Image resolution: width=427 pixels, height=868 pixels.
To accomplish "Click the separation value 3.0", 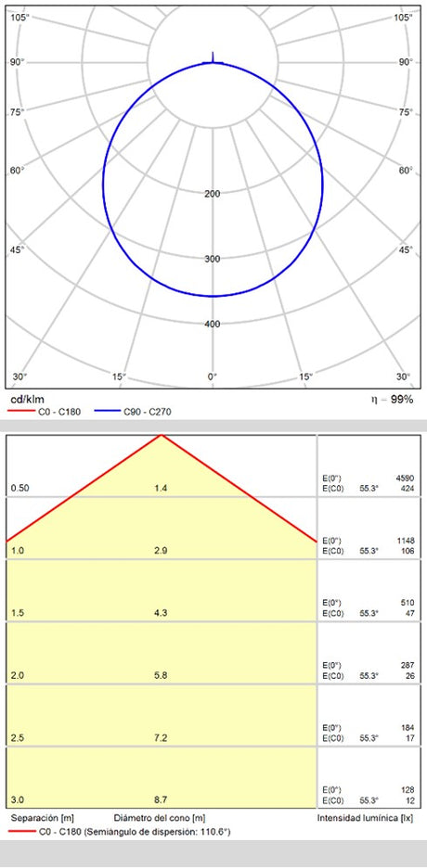I will (17, 800).
